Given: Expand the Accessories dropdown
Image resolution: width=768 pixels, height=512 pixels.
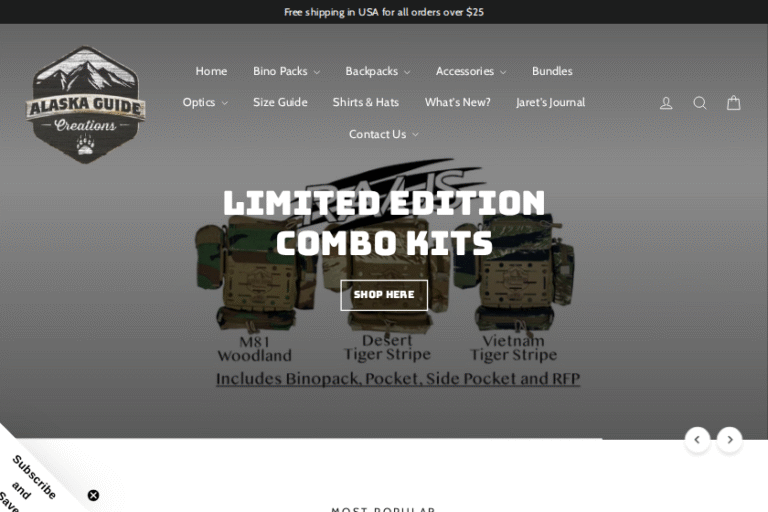Looking at the screenshot, I should [471, 72].
